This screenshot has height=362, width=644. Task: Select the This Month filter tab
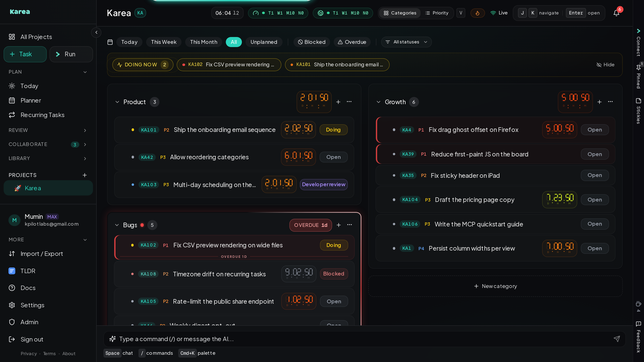204,42
